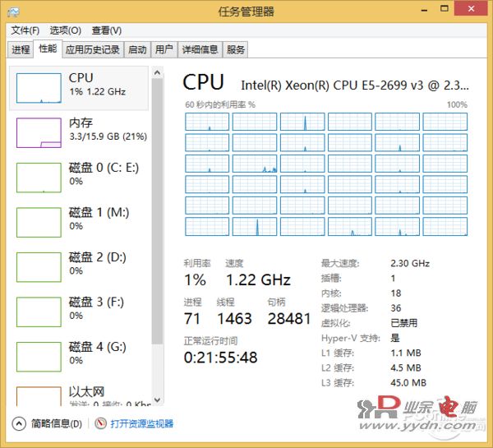Image resolution: width=493 pixels, height=448 pixels.
Task: Click the Task Manager title bar icon
Action: (x=13, y=12)
